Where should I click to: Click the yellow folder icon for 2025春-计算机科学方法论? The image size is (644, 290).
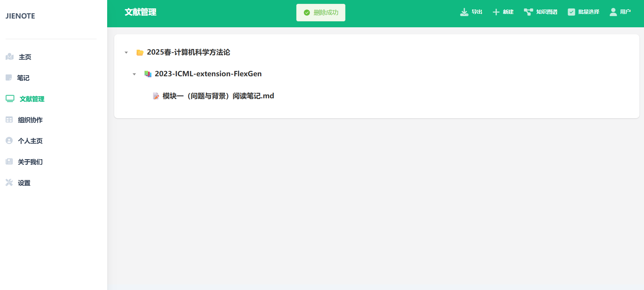click(140, 52)
